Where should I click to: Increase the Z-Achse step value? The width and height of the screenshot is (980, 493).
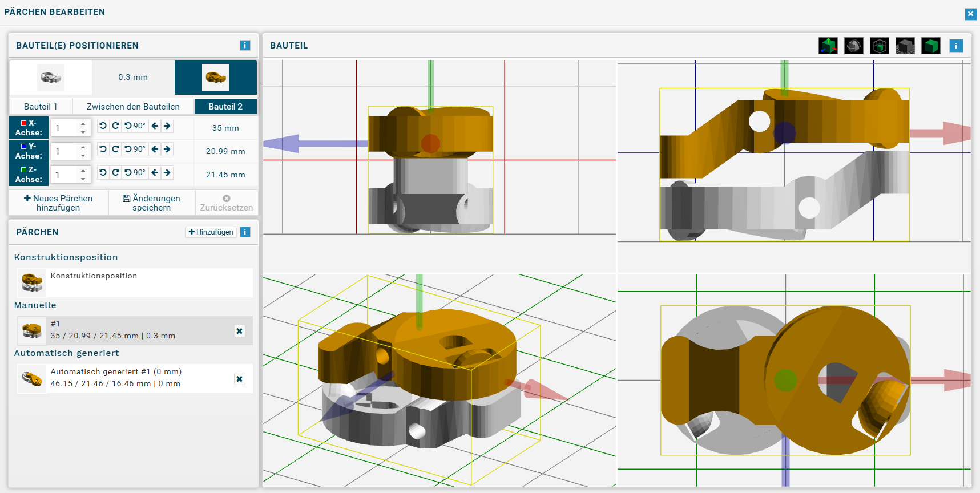pos(83,171)
